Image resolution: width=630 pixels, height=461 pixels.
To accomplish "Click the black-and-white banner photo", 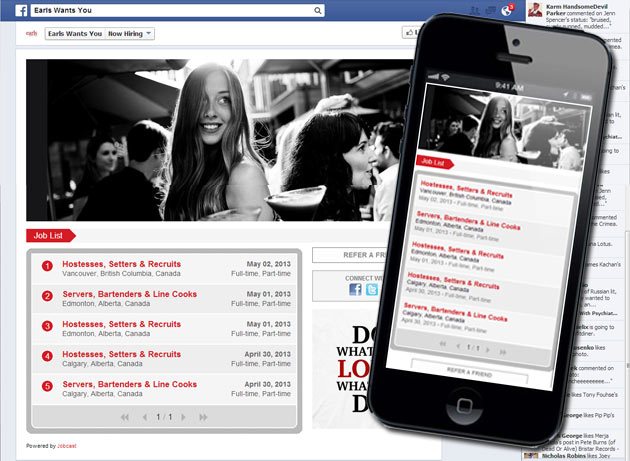I will coord(219,140).
